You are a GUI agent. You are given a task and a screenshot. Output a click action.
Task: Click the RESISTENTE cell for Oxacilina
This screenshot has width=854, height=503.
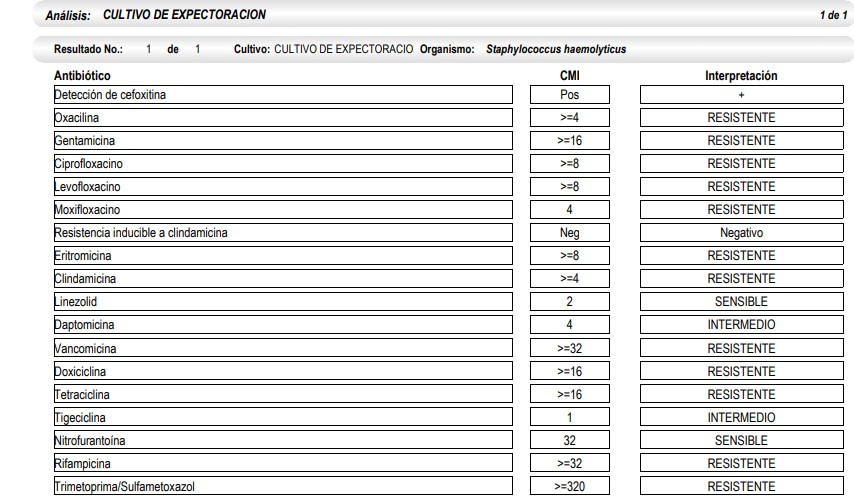(x=742, y=118)
